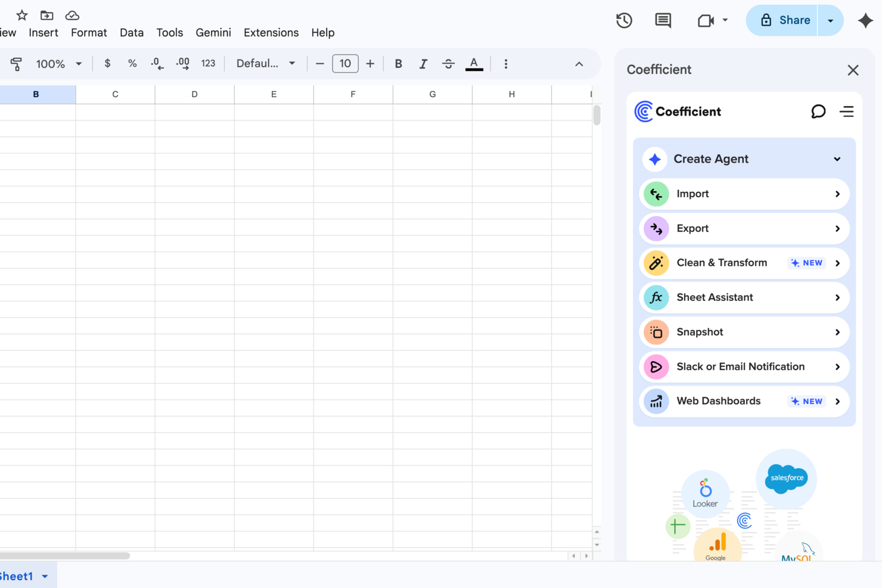Open the text color picker
The height and width of the screenshot is (588, 882).
(x=474, y=64)
